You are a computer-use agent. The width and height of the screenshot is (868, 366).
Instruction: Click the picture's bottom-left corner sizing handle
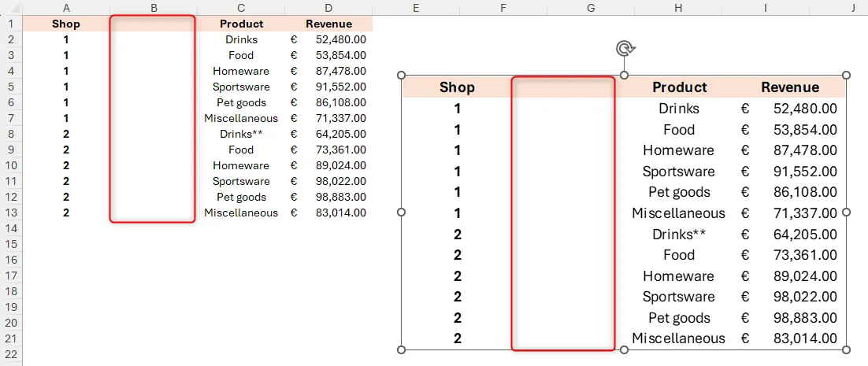pyautogui.click(x=402, y=349)
